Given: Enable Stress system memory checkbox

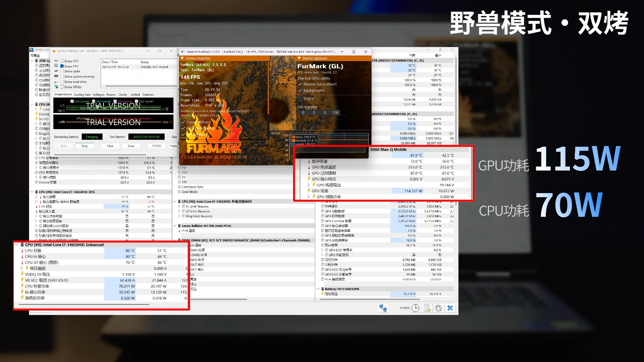Looking at the screenshot, I should click(x=62, y=76).
